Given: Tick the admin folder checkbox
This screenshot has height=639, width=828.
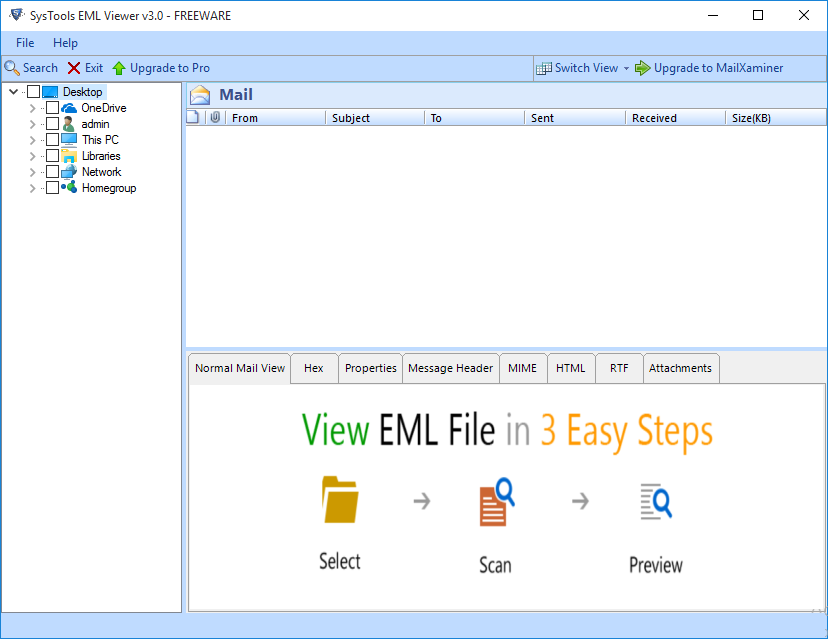Looking at the screenshot, I should pyautogui.click(x=52, y=124).
